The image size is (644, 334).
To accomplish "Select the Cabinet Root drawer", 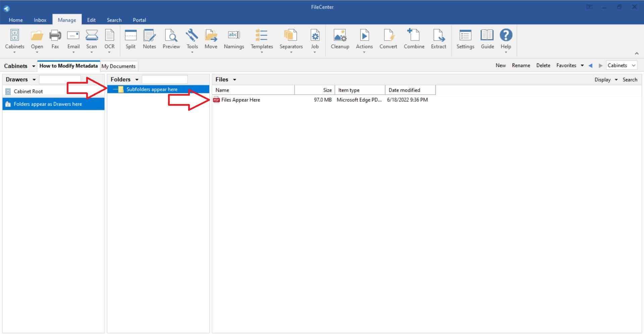I will [53, 91].
